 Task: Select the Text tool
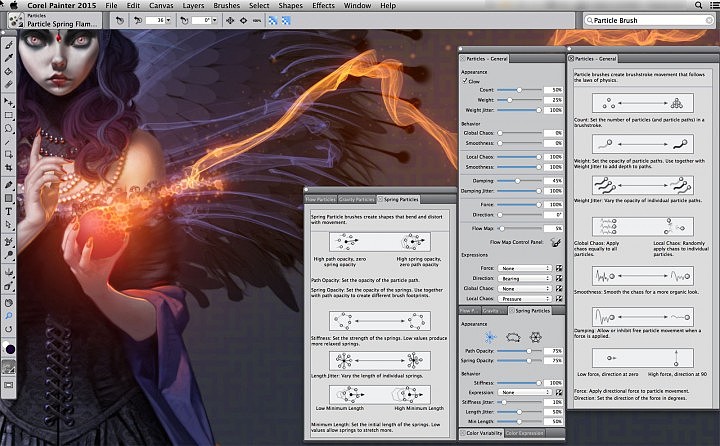point(9,212)
